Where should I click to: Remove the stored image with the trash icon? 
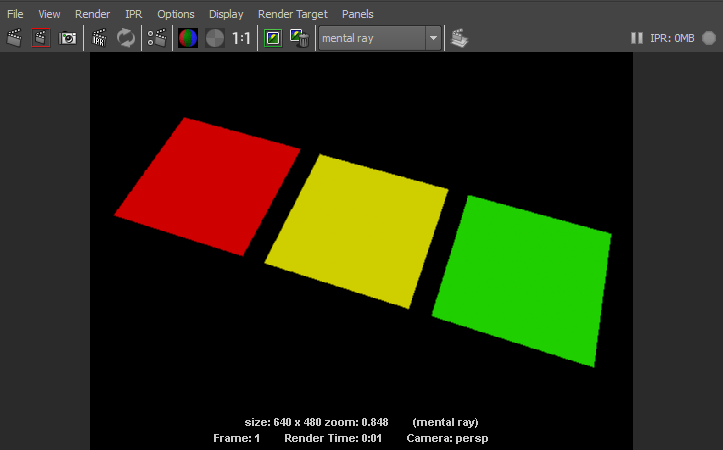click(299, 38)
